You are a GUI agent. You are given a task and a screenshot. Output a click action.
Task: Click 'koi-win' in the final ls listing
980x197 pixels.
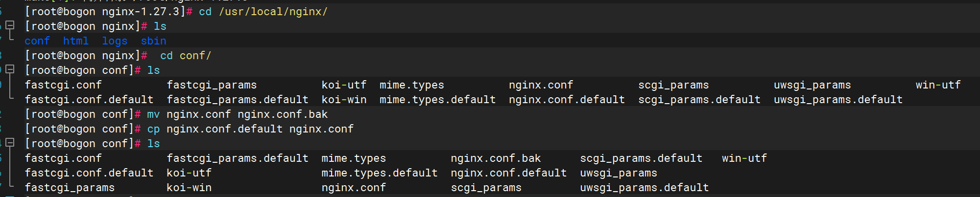(x=189, y=188)
